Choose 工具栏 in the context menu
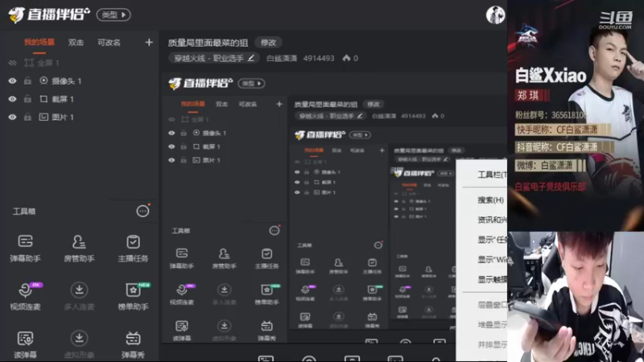 point(492,175)
